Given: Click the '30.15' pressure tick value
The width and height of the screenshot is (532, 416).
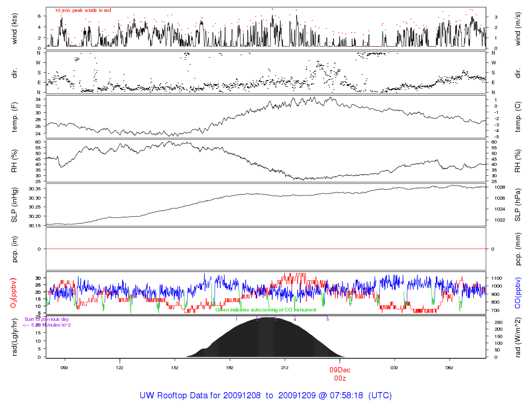Looking at the screenshot, I should pyautogui.click(x=35, y=226).
